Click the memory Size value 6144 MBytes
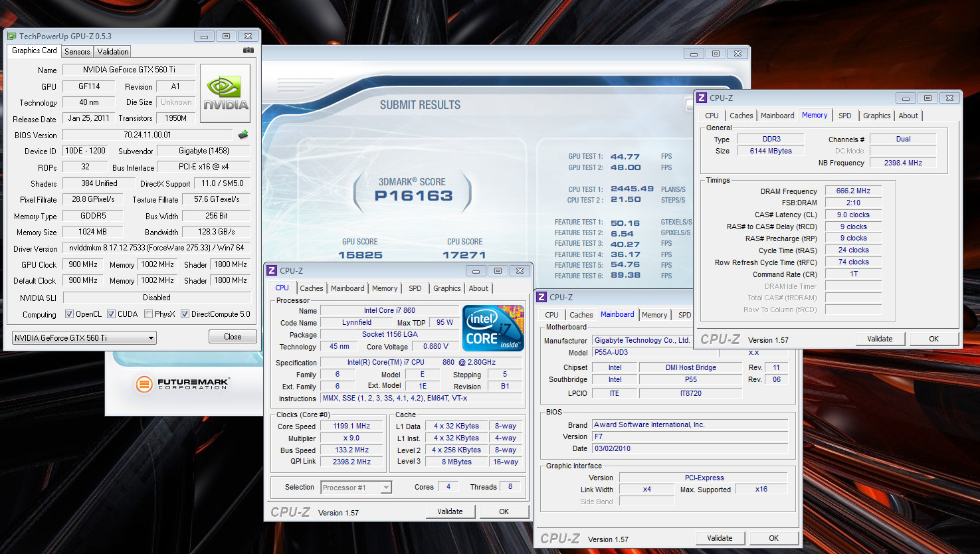This screenshot has height=554, width=980. coord(771,151)
